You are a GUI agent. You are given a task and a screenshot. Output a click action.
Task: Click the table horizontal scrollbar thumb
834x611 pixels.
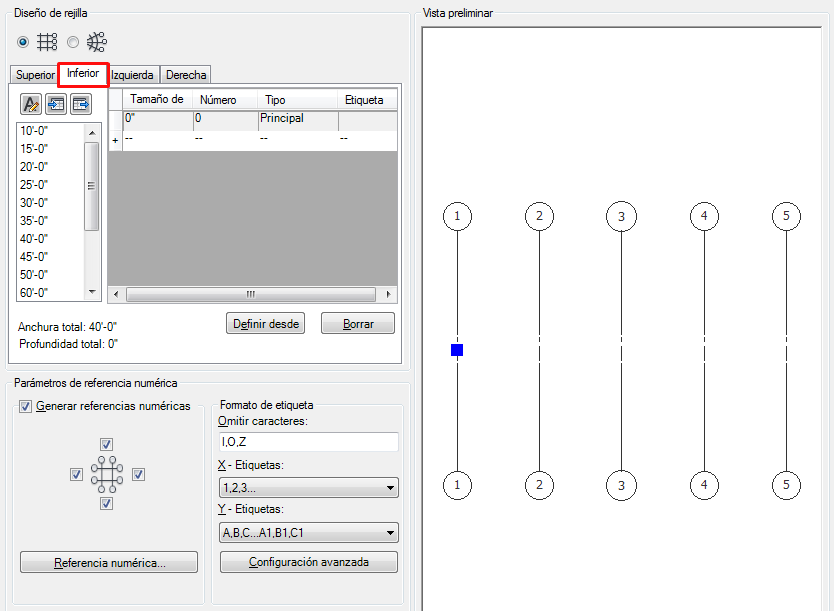251,294
